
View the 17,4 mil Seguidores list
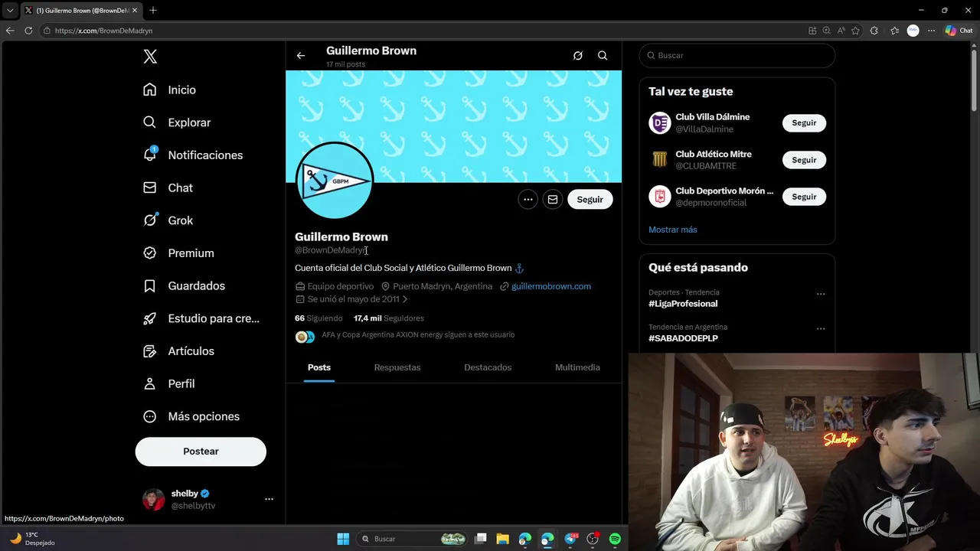388,318
